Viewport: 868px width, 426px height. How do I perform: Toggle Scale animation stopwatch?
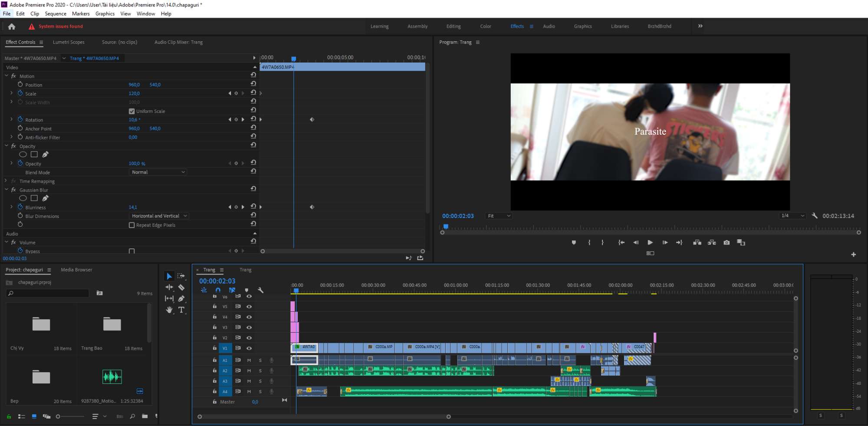[20, 93]
